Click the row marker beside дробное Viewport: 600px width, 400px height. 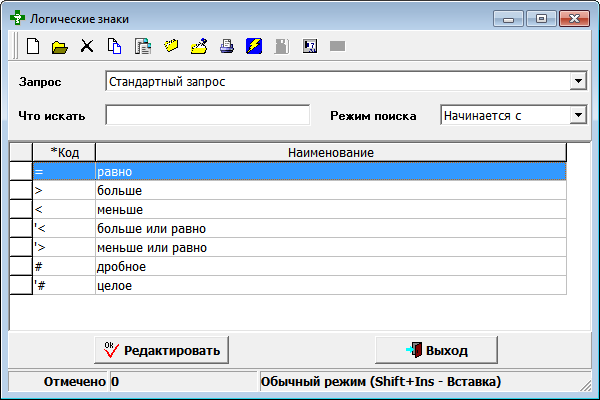[x=21, y=266]
